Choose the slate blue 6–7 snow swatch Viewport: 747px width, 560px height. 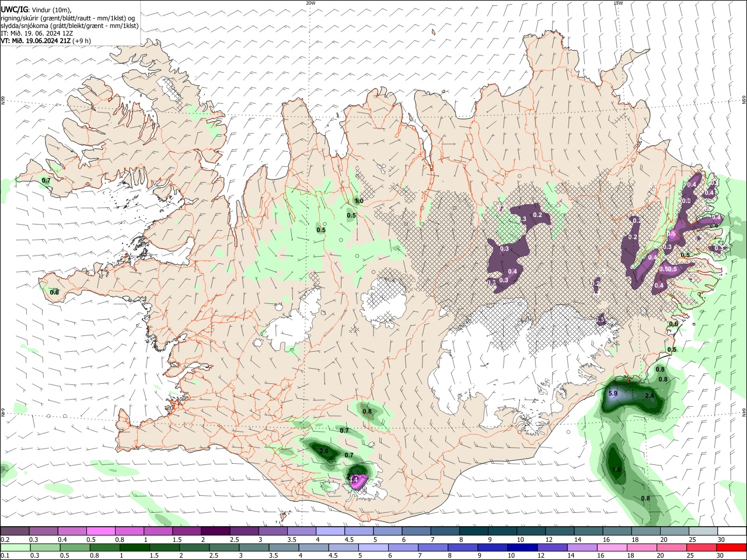417,531
